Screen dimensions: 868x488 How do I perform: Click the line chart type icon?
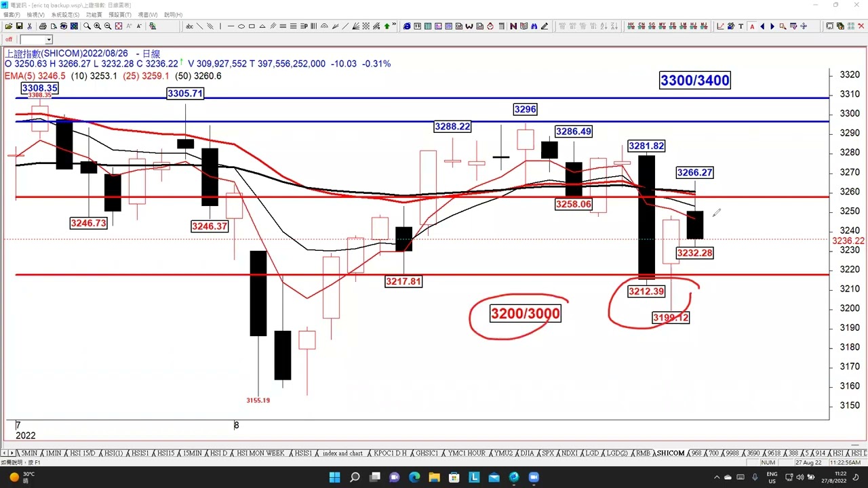720,26
